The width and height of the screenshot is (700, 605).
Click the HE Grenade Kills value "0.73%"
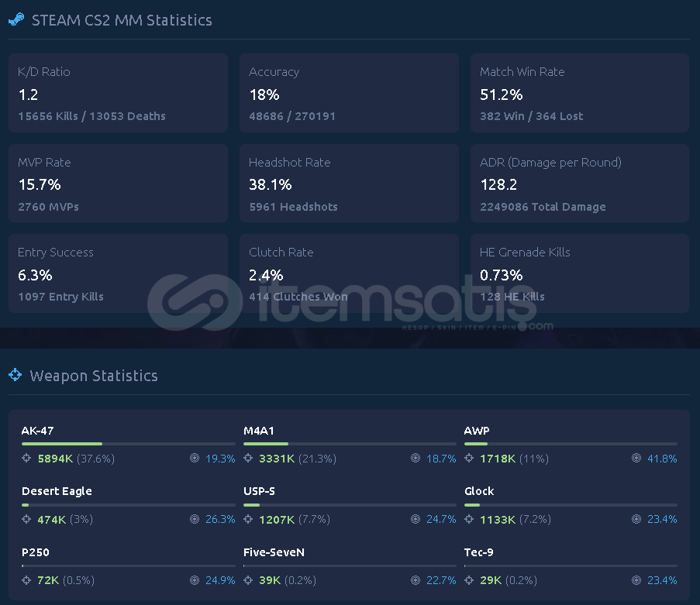[502, 275]
